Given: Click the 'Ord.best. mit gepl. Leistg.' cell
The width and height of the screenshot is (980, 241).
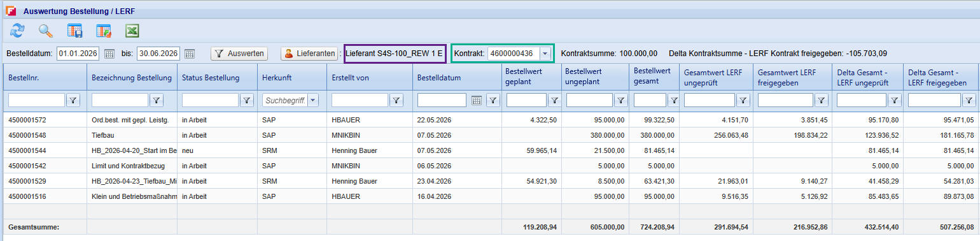Looking at the screenshot, I should (x=132, y=119).
